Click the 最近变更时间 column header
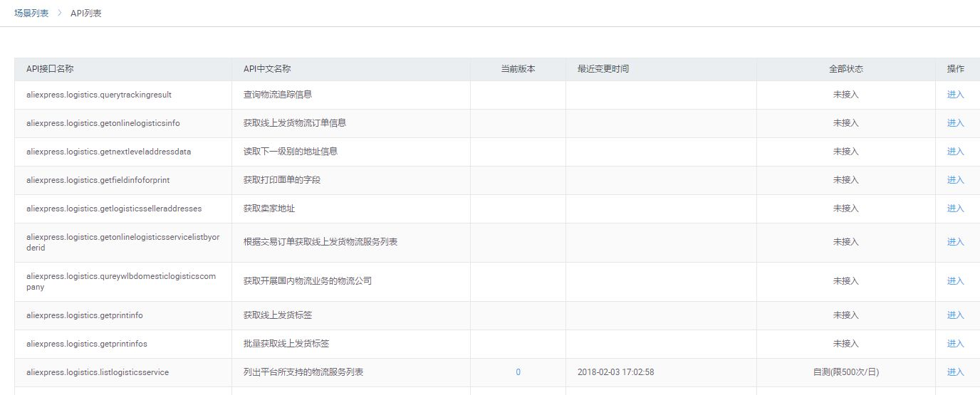 (x=603, y=69)
